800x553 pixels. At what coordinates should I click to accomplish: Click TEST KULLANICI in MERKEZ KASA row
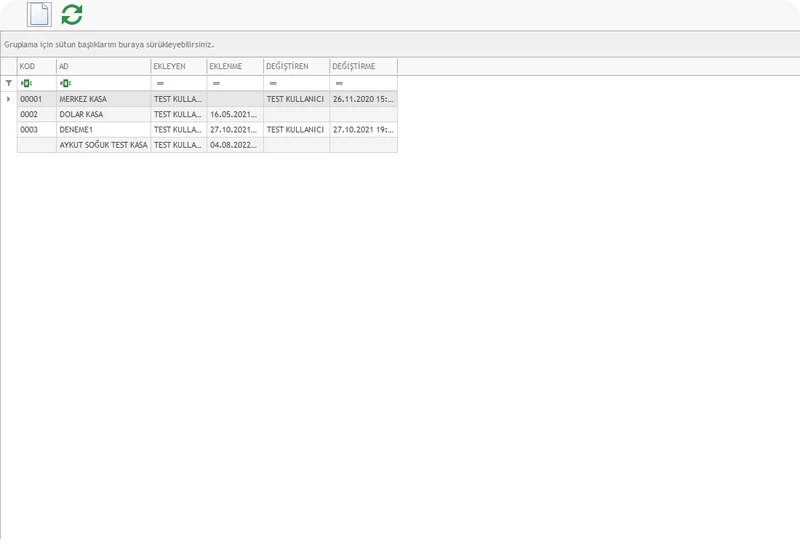296,99
